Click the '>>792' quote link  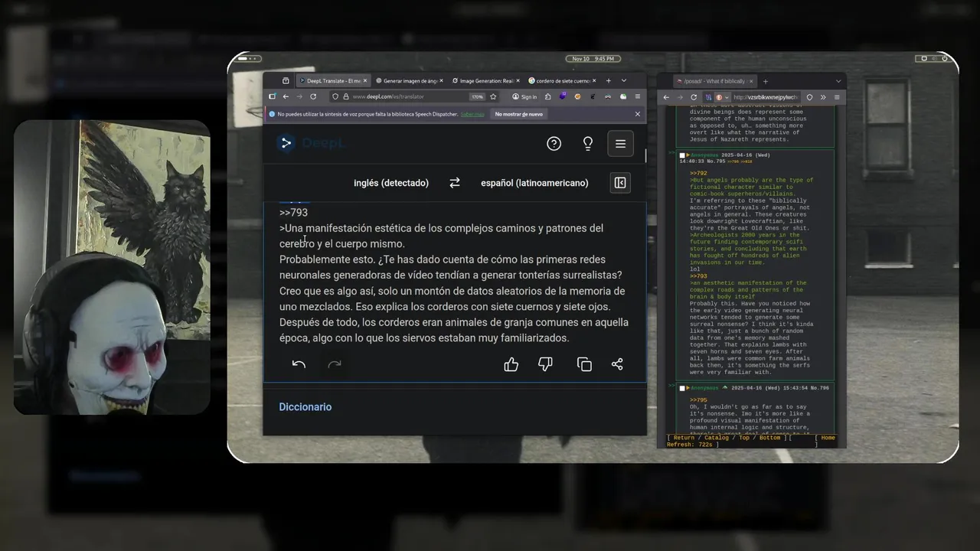698,173
